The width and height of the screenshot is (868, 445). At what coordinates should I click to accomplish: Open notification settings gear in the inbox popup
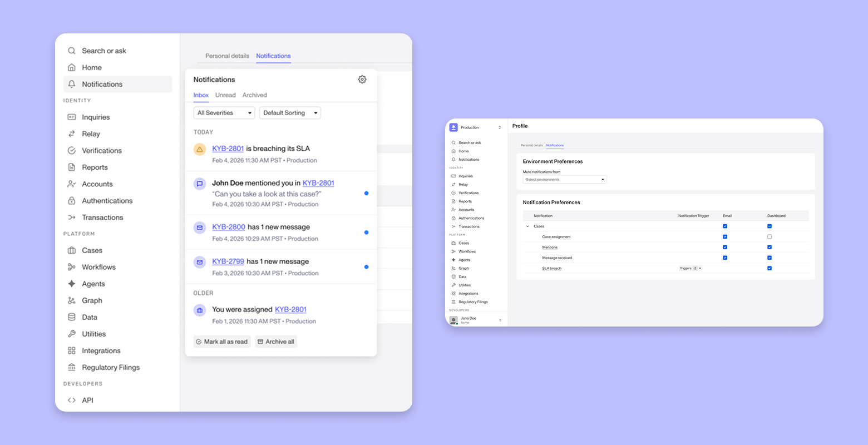[x=362, y=80]
